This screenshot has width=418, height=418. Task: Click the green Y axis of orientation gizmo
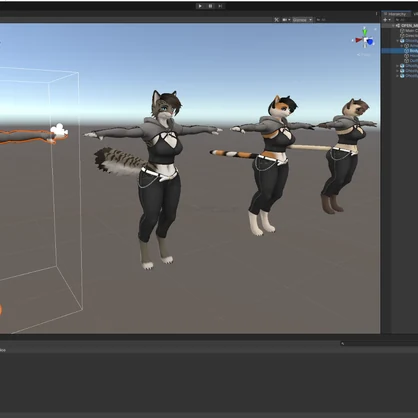tap(365, 32)
